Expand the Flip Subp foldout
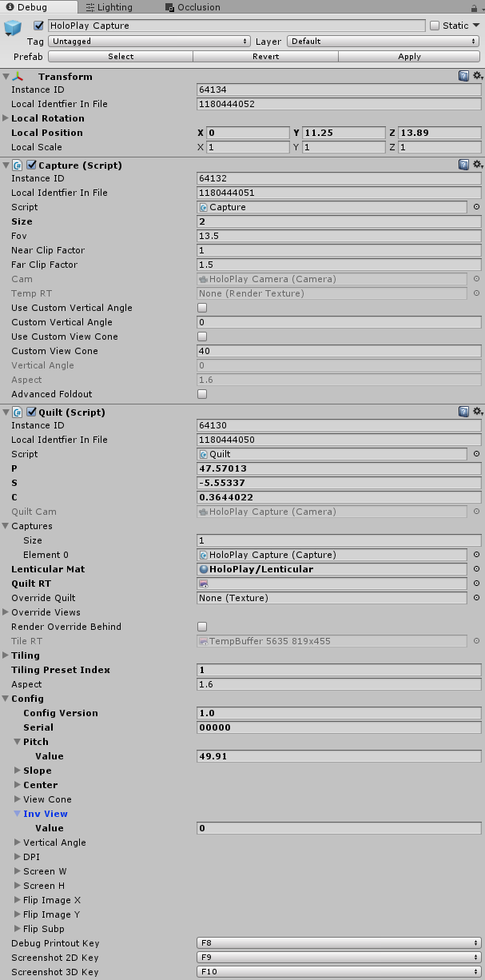The height and width of the screenshot is (980, 485). tap(18, 929)
